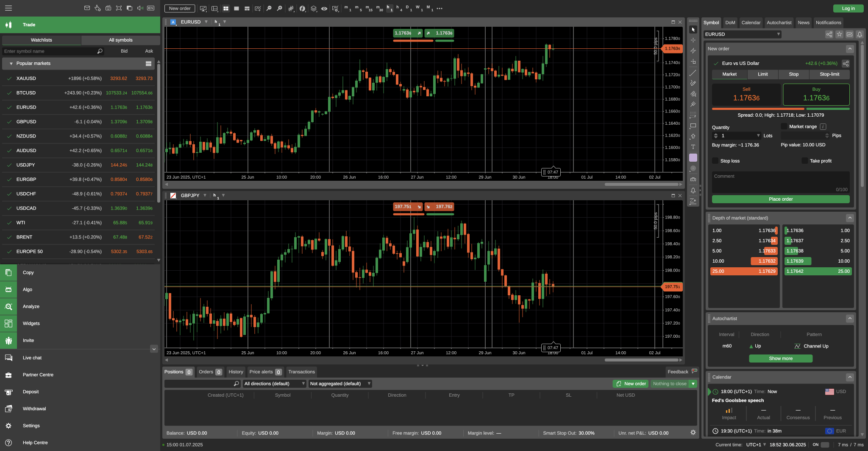Open the indicators layers icon on the toolbar
868x451 pixels.
coord(314,8)
